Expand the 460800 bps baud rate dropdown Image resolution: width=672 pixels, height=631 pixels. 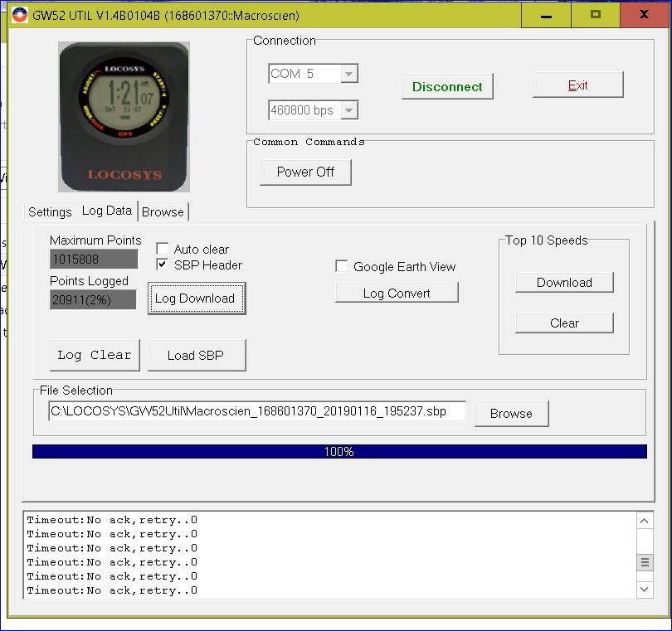349,109
